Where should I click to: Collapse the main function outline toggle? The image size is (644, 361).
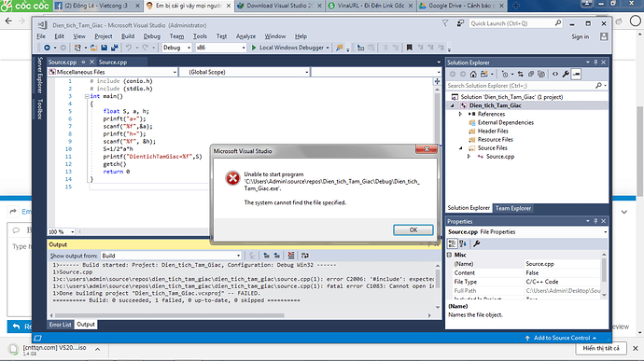(87, 96)
